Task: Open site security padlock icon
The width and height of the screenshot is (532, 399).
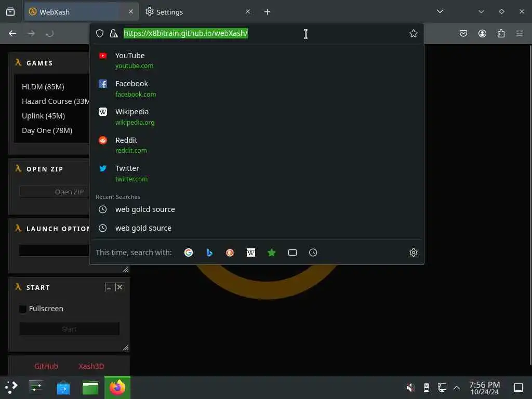Action: pos(114,33)
